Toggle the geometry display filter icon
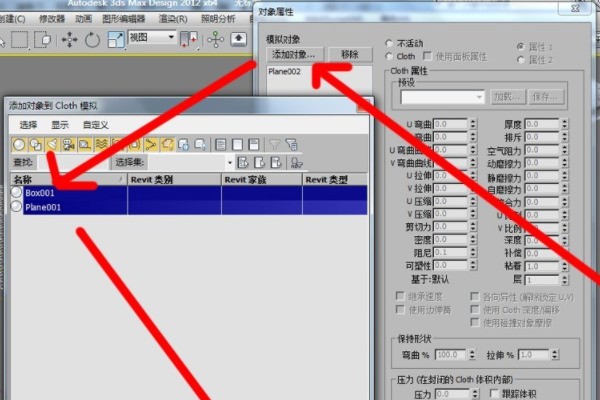 point(19,144)
